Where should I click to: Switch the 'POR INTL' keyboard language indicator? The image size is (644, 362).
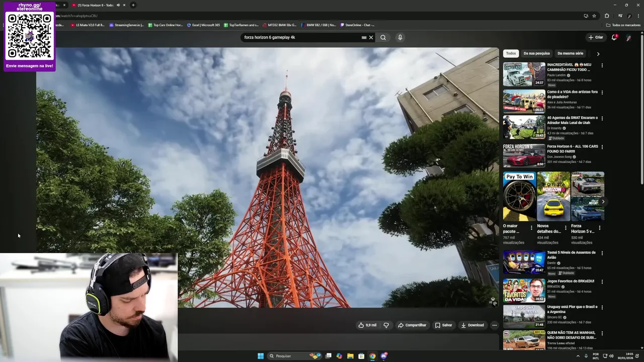596,356
